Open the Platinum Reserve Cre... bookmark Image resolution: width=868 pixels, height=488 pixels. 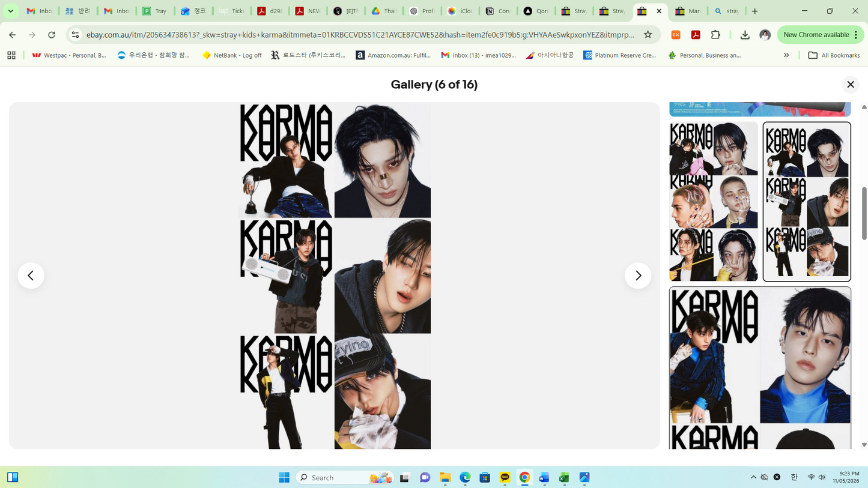point(620,55)
